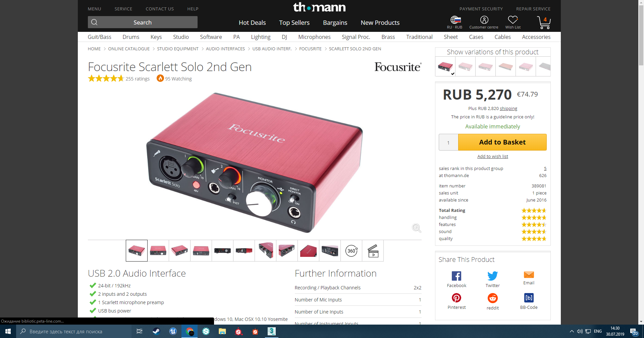Open the Hot Deals menu item
Image resolution: width=644 pixels, height=338 pixels.
252,22
